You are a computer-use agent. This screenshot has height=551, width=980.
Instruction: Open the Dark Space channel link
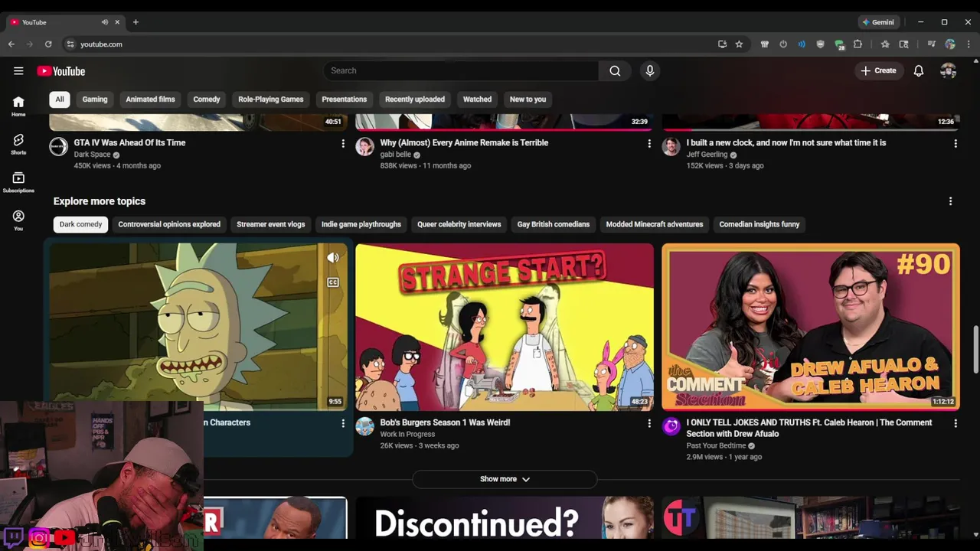(x=92, y=155)
